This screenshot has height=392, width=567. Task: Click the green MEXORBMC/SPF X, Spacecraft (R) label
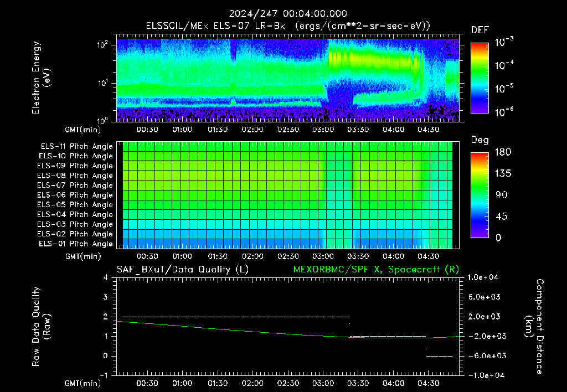376,270
